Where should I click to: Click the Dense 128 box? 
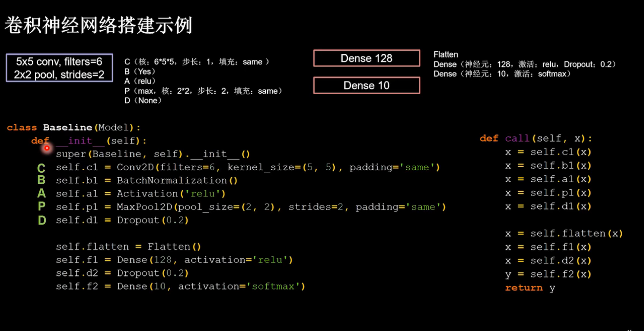coord(366,58)
